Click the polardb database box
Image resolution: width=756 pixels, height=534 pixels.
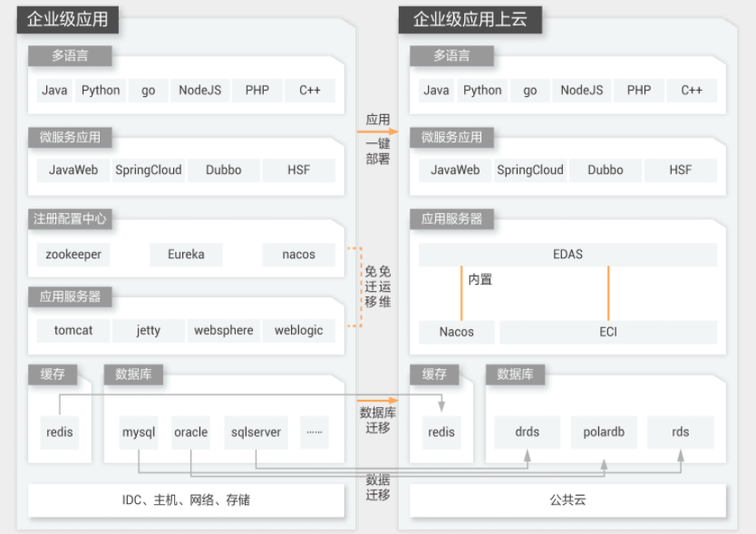coord(604,432)
